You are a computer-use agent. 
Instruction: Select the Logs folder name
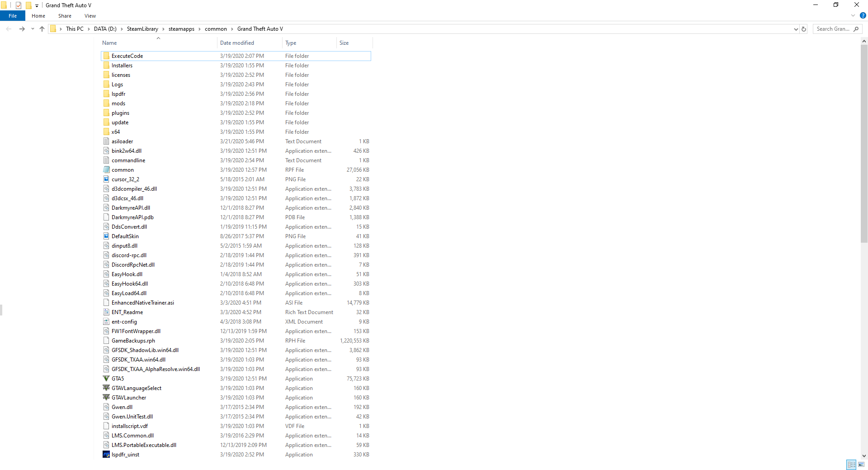pos(117,85)
